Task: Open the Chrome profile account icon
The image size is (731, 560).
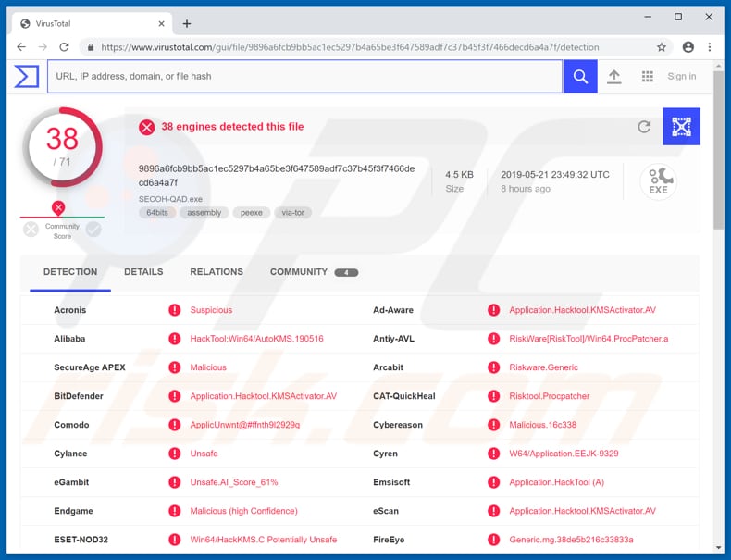Action: coord(688,47)
